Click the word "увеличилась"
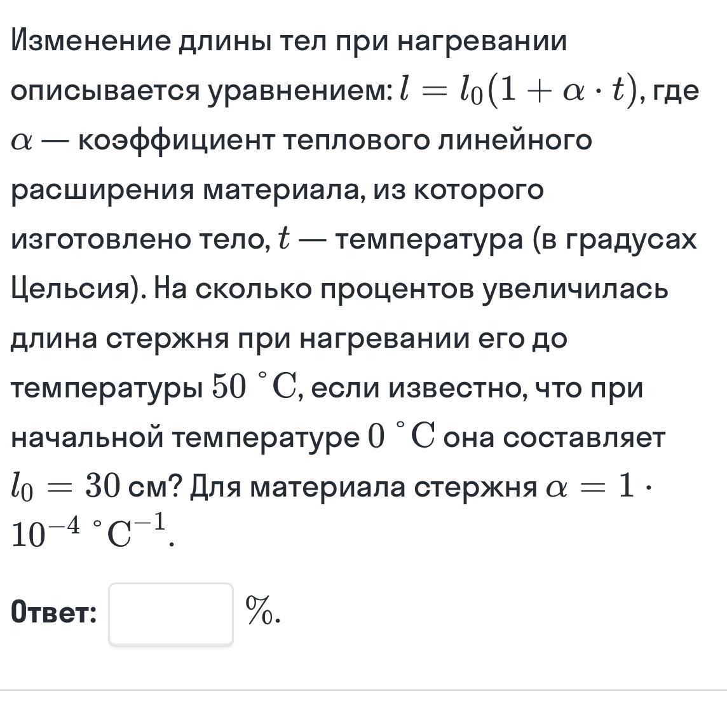Image resolution: width=727 pixels, height=728 pixels. click(x=575, y=290)
